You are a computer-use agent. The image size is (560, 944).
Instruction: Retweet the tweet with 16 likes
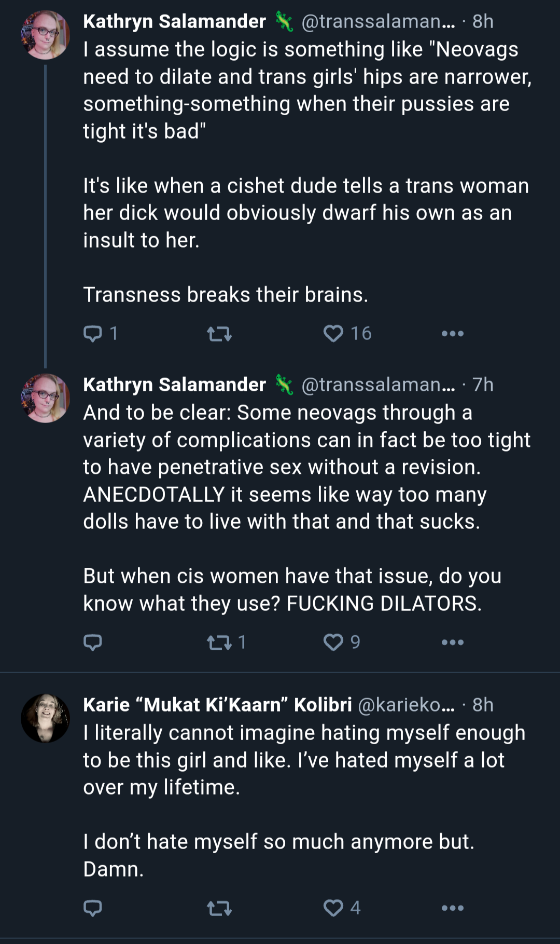219,334
